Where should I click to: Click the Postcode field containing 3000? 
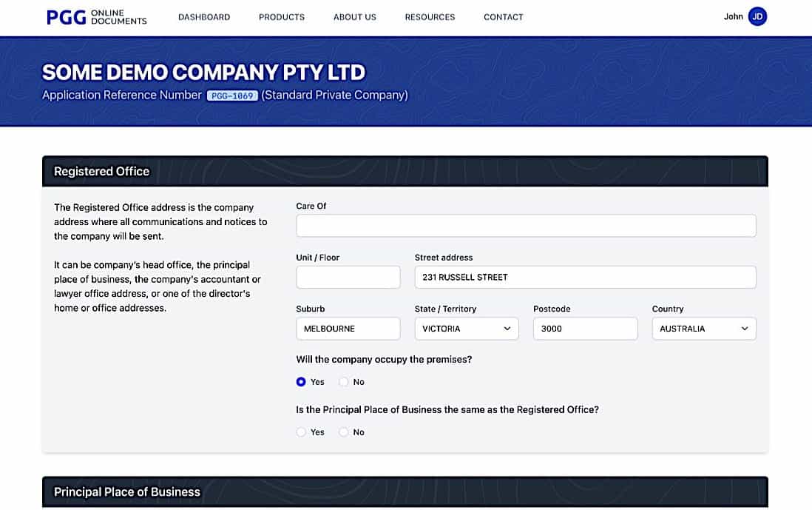(584, 328)
